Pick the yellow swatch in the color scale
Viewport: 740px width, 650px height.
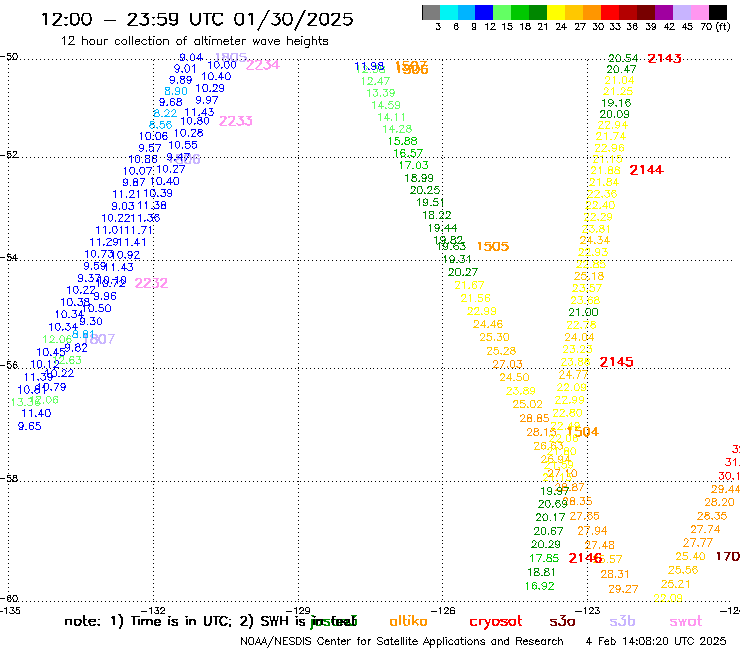(556, 12)
